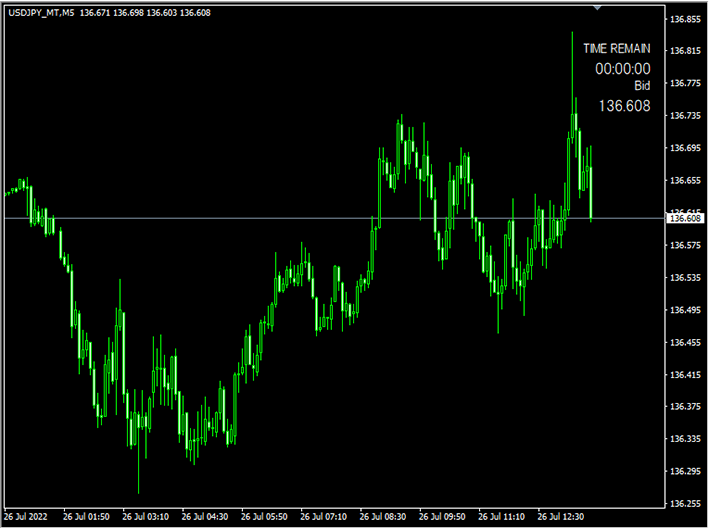
Task: Click the 26 Jul 11:10 time label
Action: [501, 516]
